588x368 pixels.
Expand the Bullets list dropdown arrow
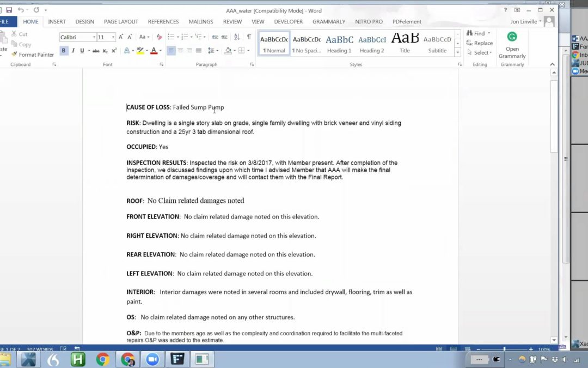click(177, 37)
